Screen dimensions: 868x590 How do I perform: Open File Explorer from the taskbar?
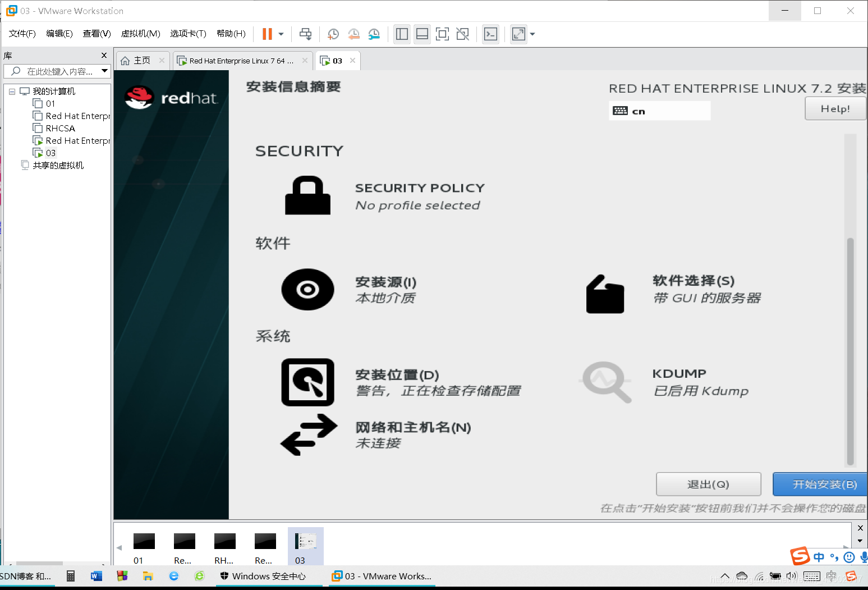point(148,576)
